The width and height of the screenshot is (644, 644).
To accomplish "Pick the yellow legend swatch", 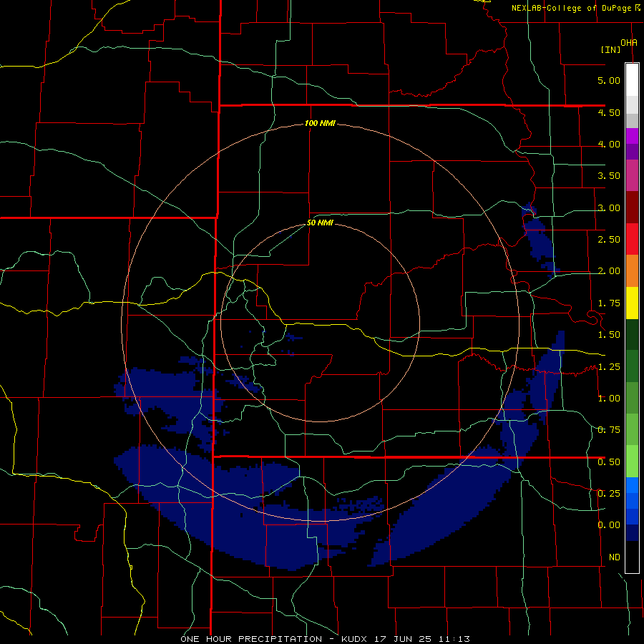I will 632,303.
